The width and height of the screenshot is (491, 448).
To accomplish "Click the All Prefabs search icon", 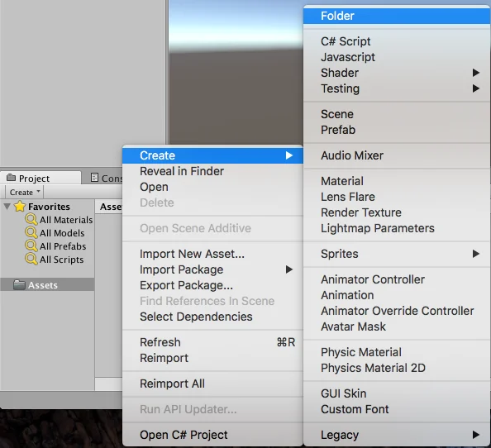I will click(31, 245).
